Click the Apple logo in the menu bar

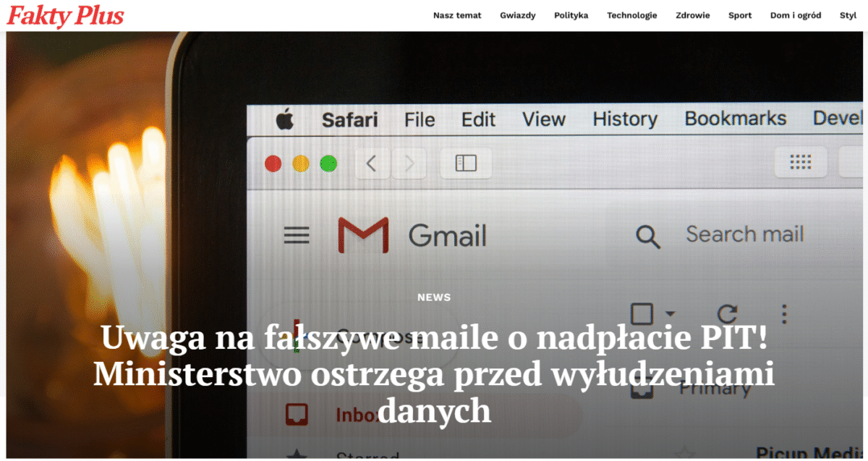click(x=284, y=119)
